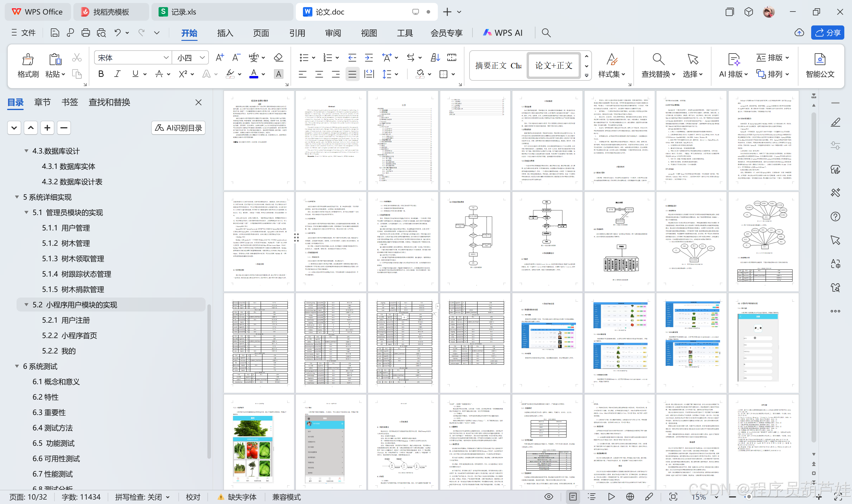The image size is (852, 504).
Task: Click the Print icon in quick toolbar
Action: click(x=85, y=33)
